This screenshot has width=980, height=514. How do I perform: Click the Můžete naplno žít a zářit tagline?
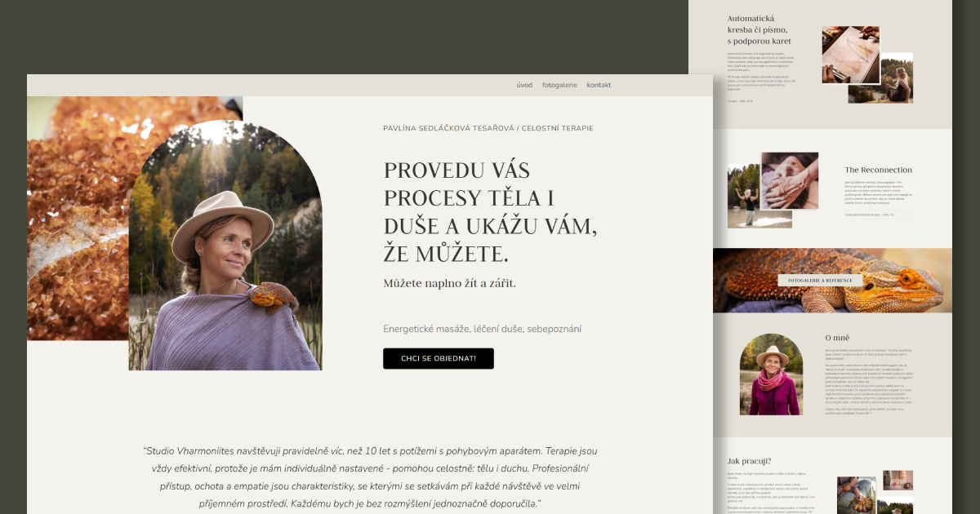(x=450, y=283)
